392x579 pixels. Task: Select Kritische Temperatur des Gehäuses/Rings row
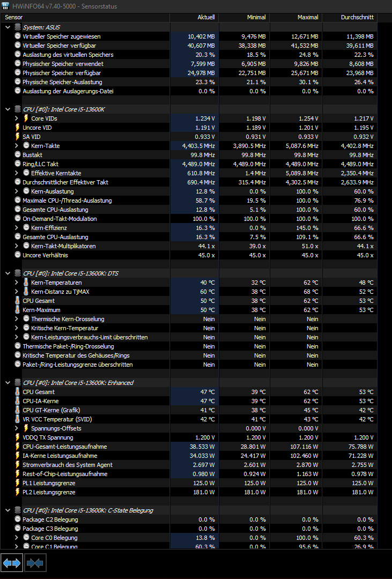(189, 355)
